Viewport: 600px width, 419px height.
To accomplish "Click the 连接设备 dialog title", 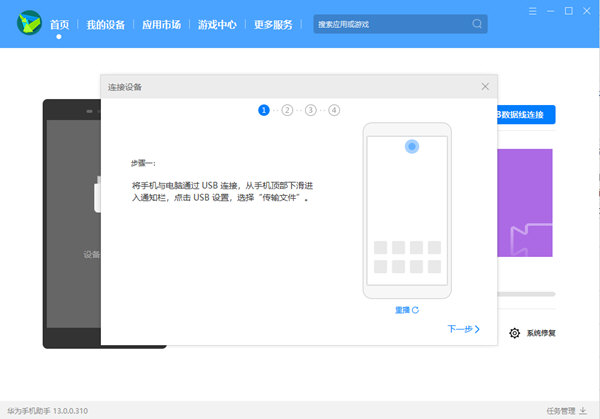I will point(125,87).
